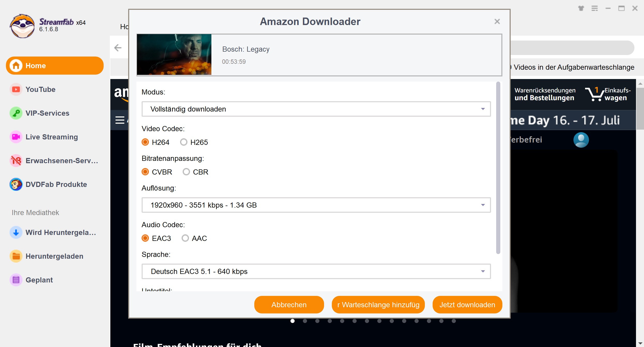
Task: Open the skin/theme shirt icon
Action: pyautogui.click(x=581, y=8)
